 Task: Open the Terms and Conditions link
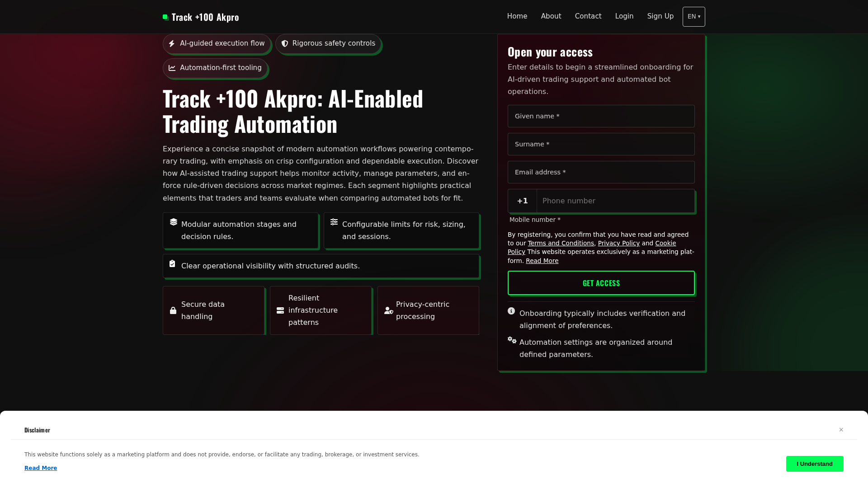(561, 243)
